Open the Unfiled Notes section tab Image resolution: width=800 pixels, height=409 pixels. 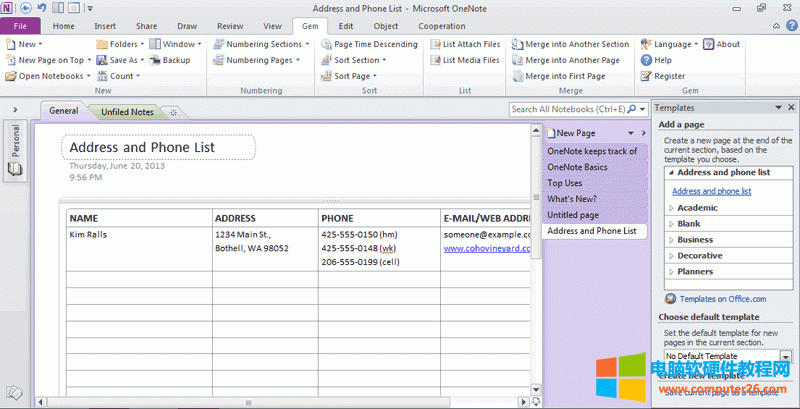[x=127, y=112]
